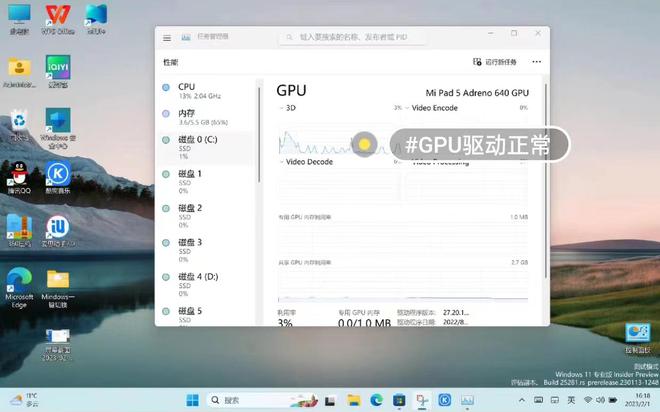Open the iU assistant desktop shortcut

click(58, 231)
